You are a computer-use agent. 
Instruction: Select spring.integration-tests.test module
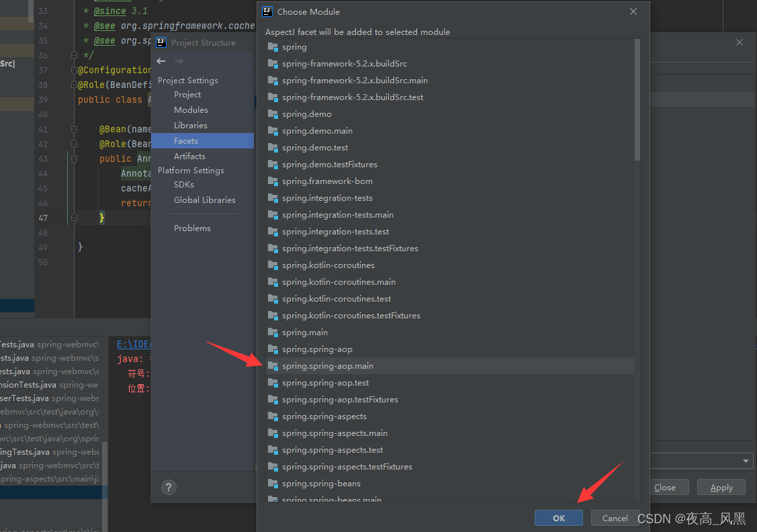coord(449,232)
